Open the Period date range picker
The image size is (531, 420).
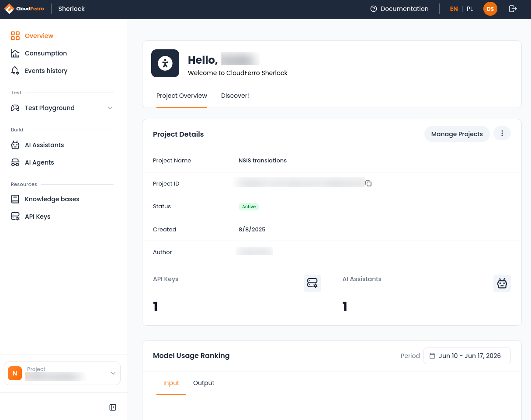[467, 356]
